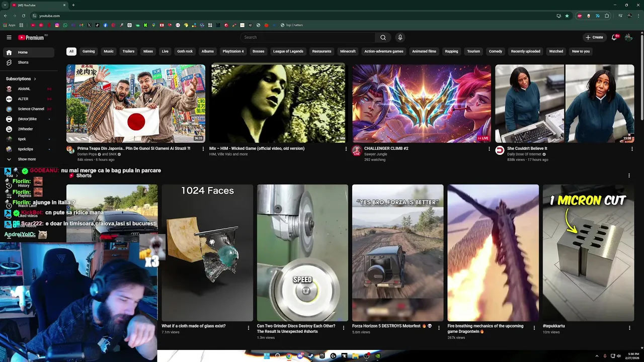This screenshot has width=644, height=362.
Task: Select the League of Legends chip
Action: (x=288, y=51)
